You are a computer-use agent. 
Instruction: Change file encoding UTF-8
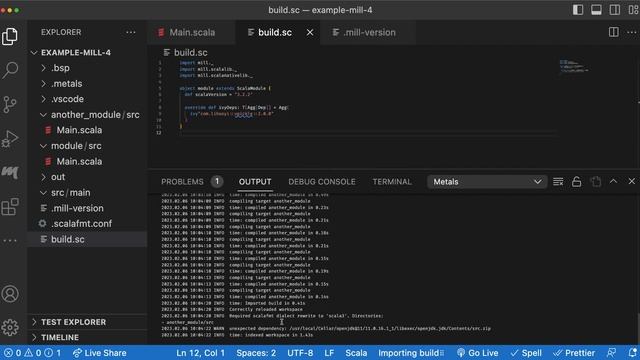300,353
